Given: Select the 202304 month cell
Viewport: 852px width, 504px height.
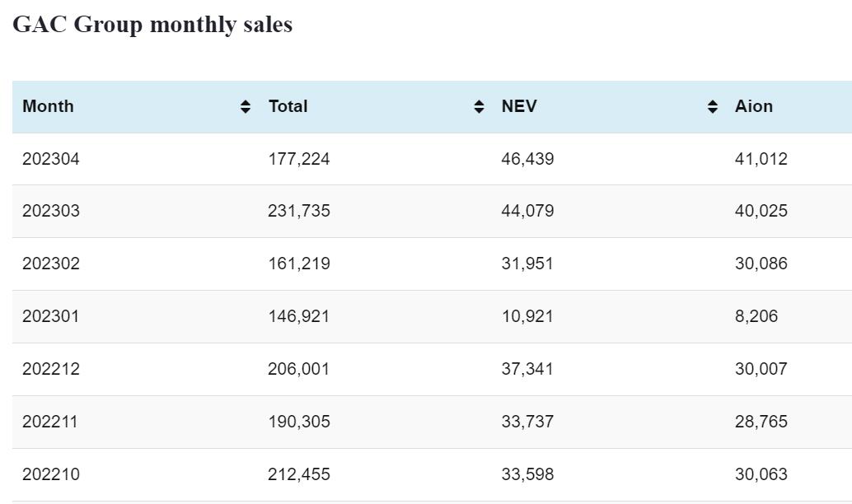Looking at the screenshot, I should [x=51, y=159].
